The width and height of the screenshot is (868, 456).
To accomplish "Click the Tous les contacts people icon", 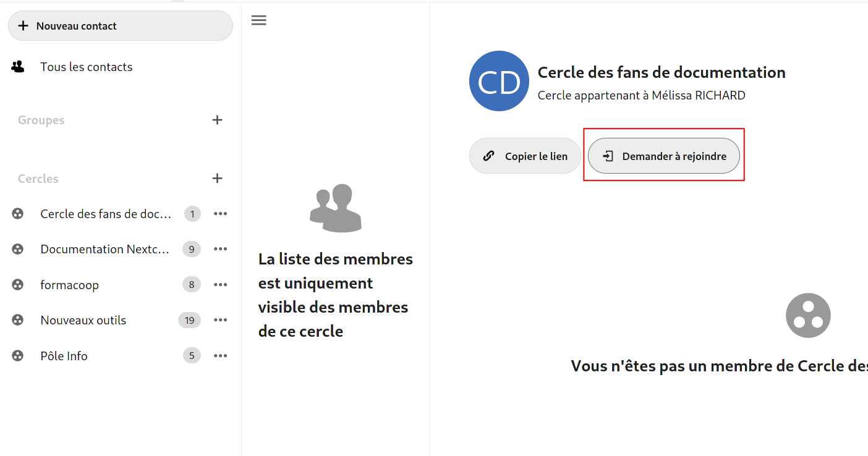I will pos(17,66).
